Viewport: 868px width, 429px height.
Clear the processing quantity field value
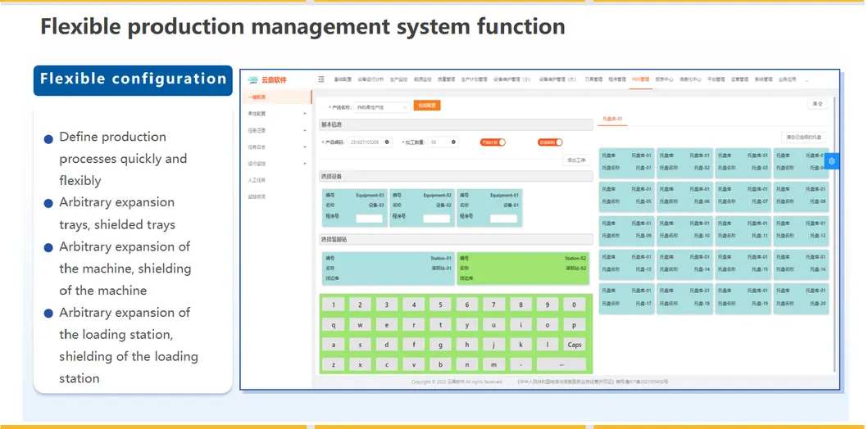click(453, 142)
